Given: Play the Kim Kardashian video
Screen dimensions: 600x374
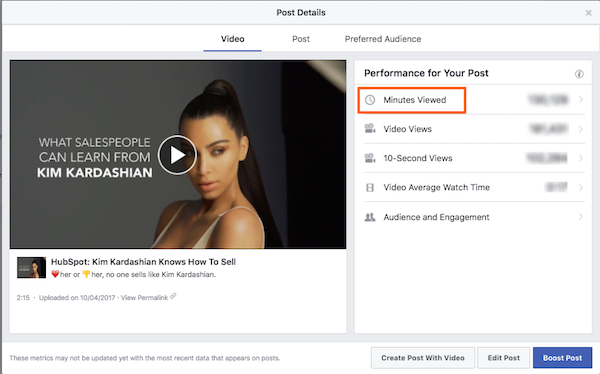Looking at the screenshot, I should click(177, 155).
